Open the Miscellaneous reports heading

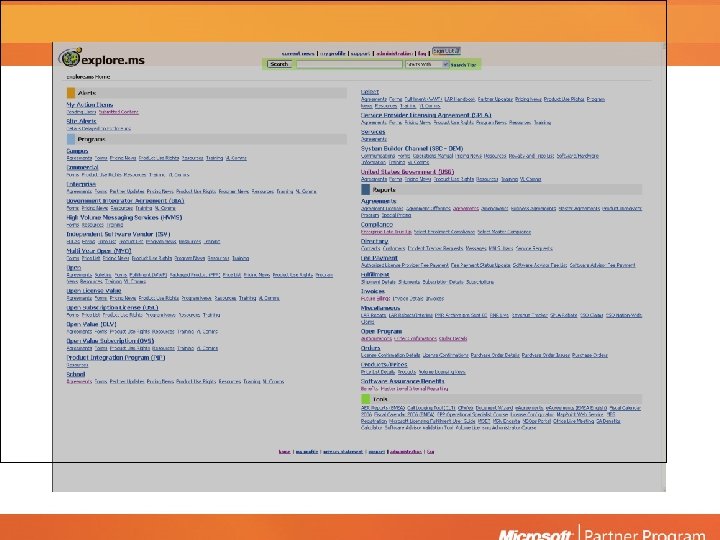click(x=380, y=308)
